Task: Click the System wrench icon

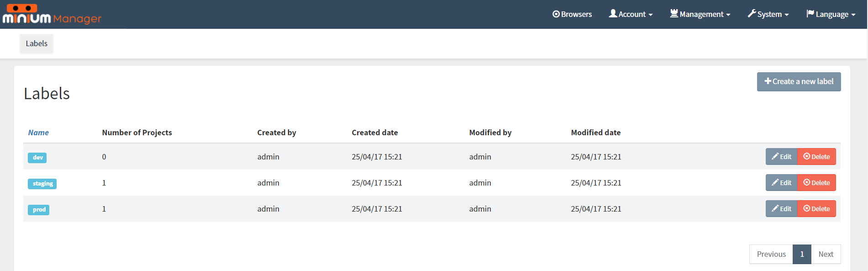Action: tap(752, 14)
